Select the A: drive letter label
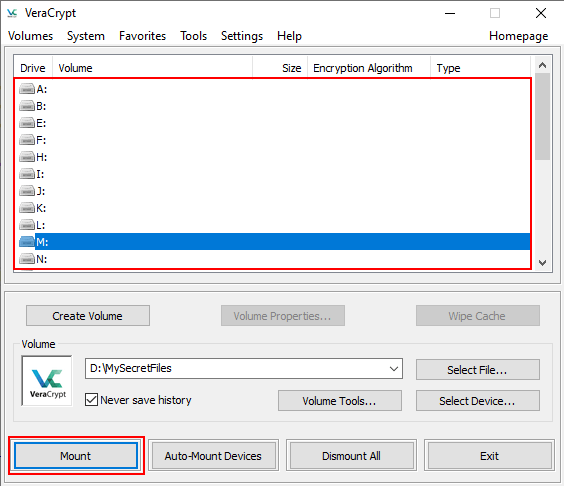Image resolution: width=564 pixels, height=486 pixels. click(x=42, y=89)
